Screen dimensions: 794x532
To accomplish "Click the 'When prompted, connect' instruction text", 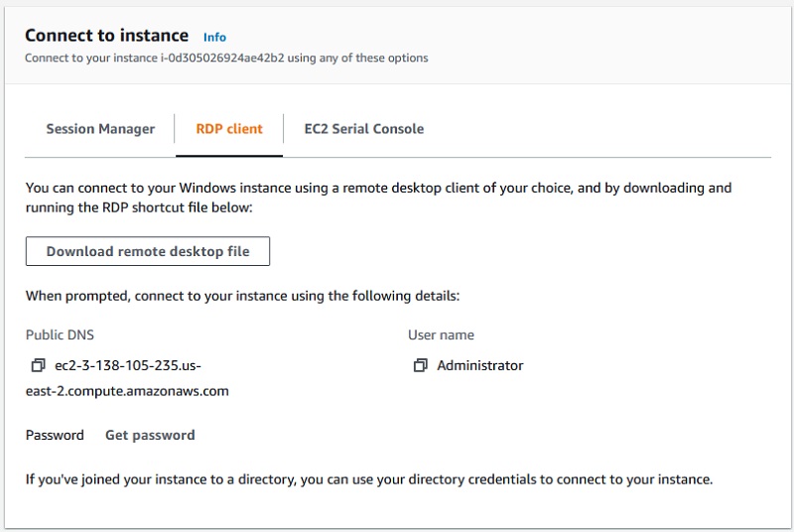I will [242, 296].
